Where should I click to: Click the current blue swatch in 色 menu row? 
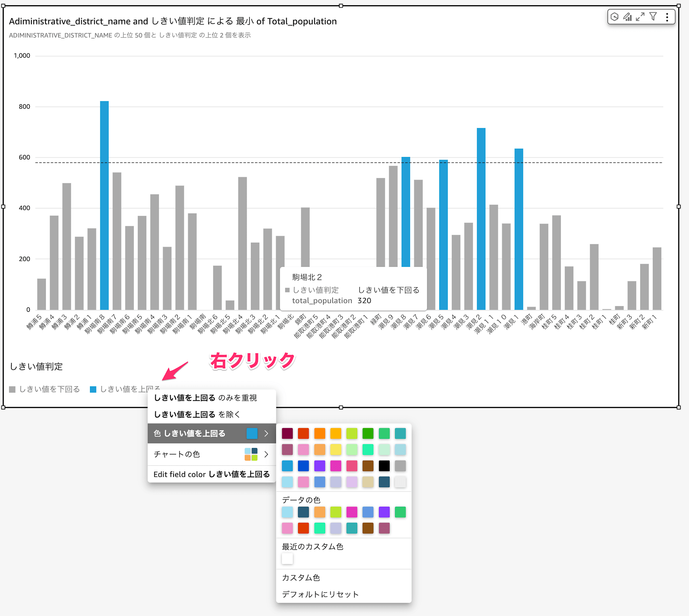pos(252,434)
